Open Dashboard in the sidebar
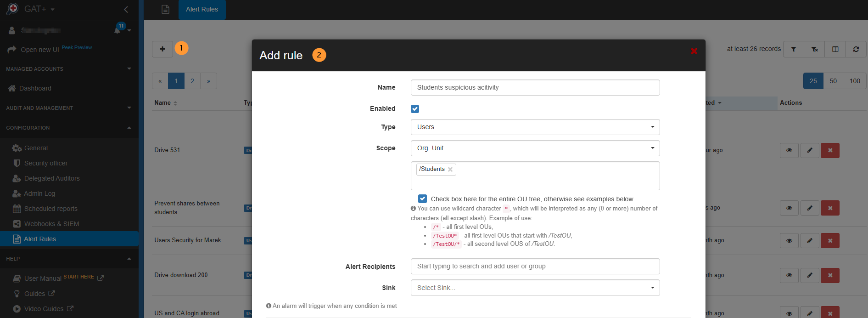 [x=35, y=88]
